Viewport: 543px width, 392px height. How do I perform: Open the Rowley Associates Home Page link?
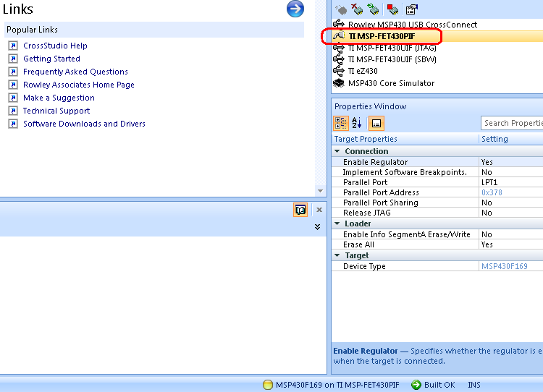point(79,85)
